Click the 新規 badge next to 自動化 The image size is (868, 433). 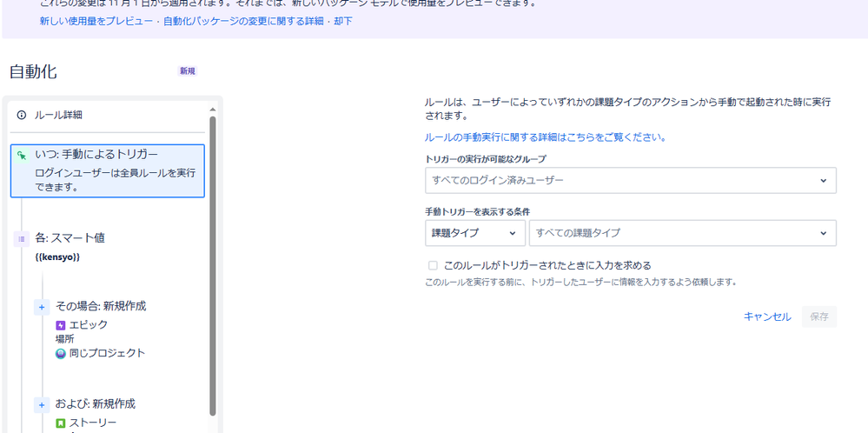188,71
